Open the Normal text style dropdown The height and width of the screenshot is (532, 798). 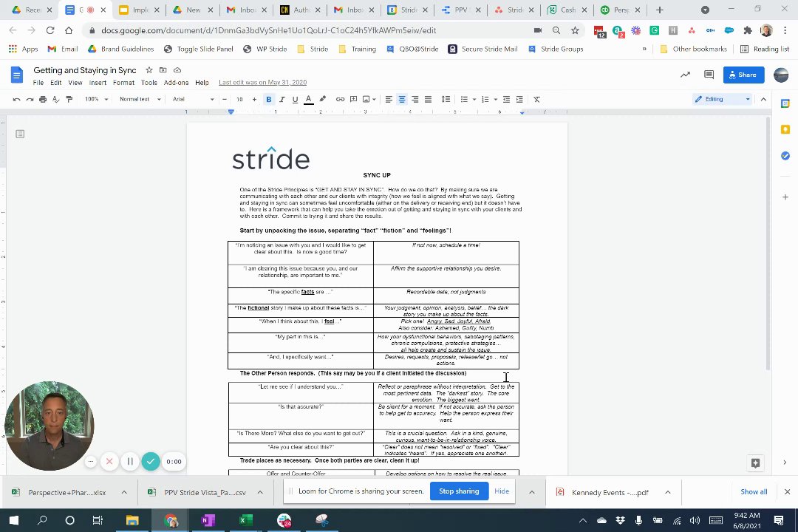[140, 99]
